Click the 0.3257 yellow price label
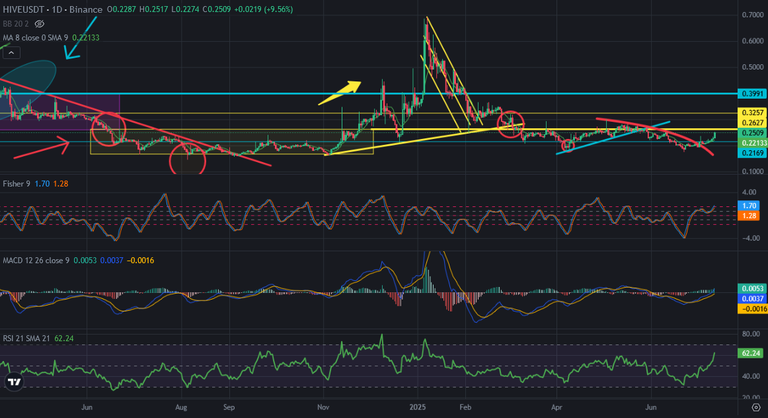 point(752,113)
